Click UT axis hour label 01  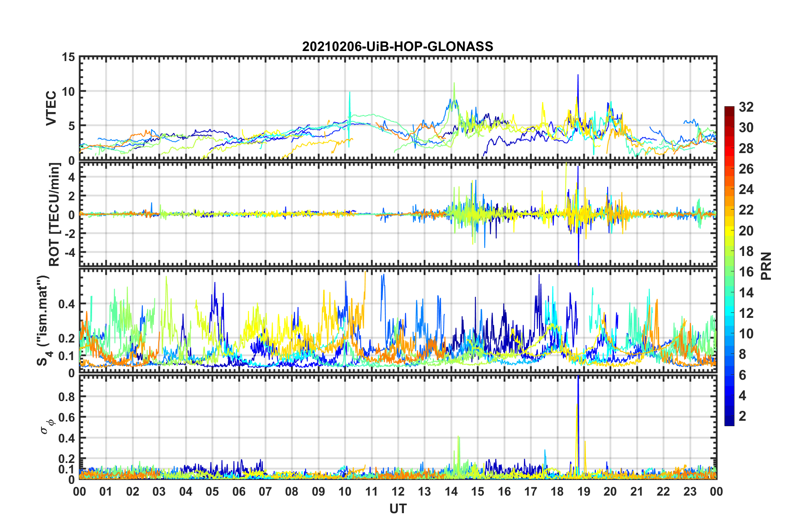pyautogui.click(x=106, y=491)
